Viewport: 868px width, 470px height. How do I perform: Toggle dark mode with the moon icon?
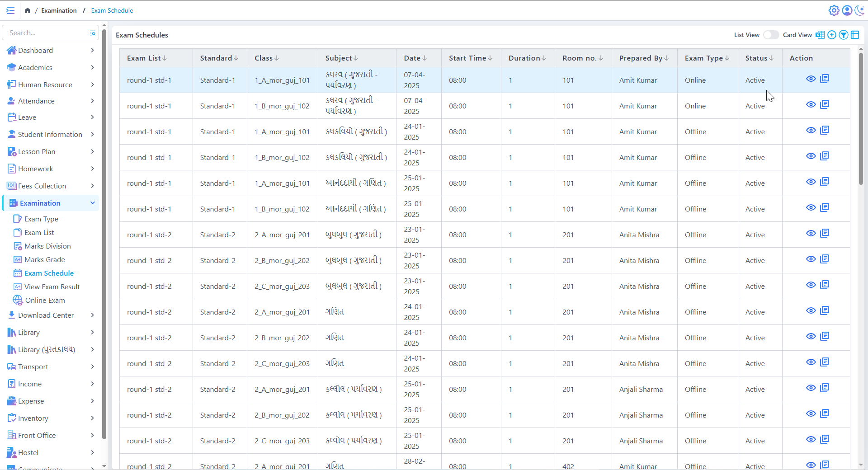pyautogui.click(x=859, y=10)
